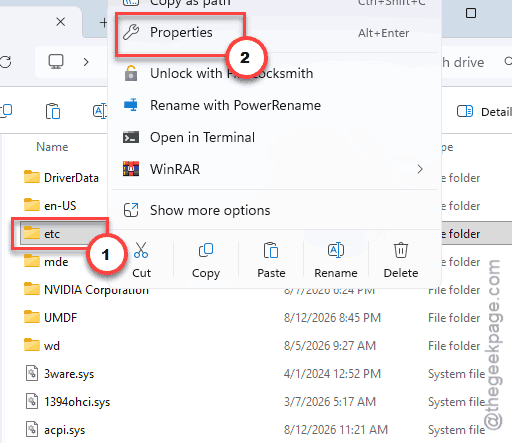This screenshot has height=443, width=512.
Task: Click the 3ware.sys file icon
Action: click(x=32, y=373)
